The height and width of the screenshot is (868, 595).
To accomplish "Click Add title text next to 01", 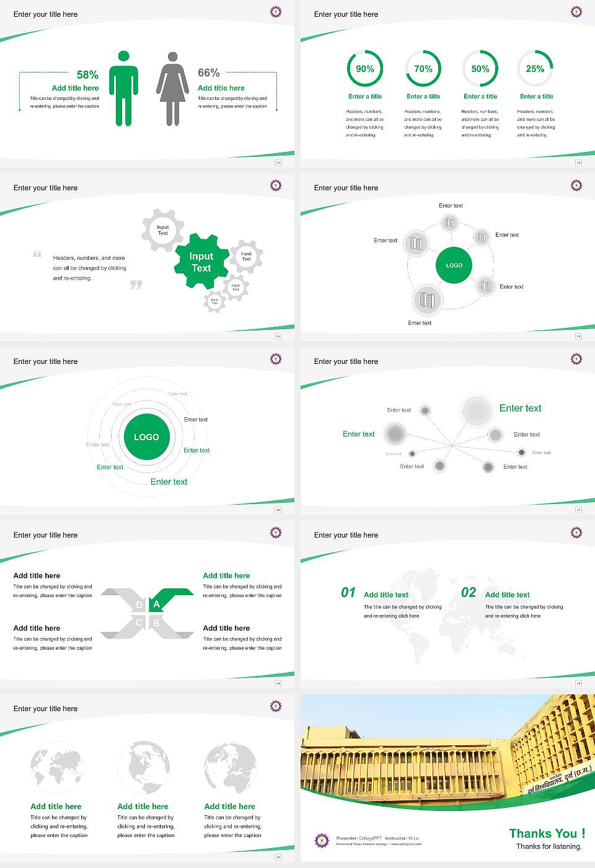I will tap(386, 595).
